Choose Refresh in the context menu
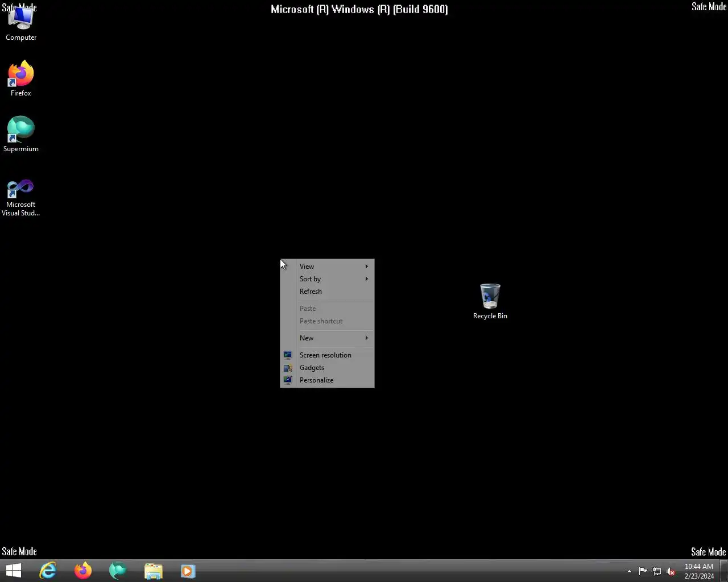Viewport: 728px width, 582px height. click(x=327, y=292)
